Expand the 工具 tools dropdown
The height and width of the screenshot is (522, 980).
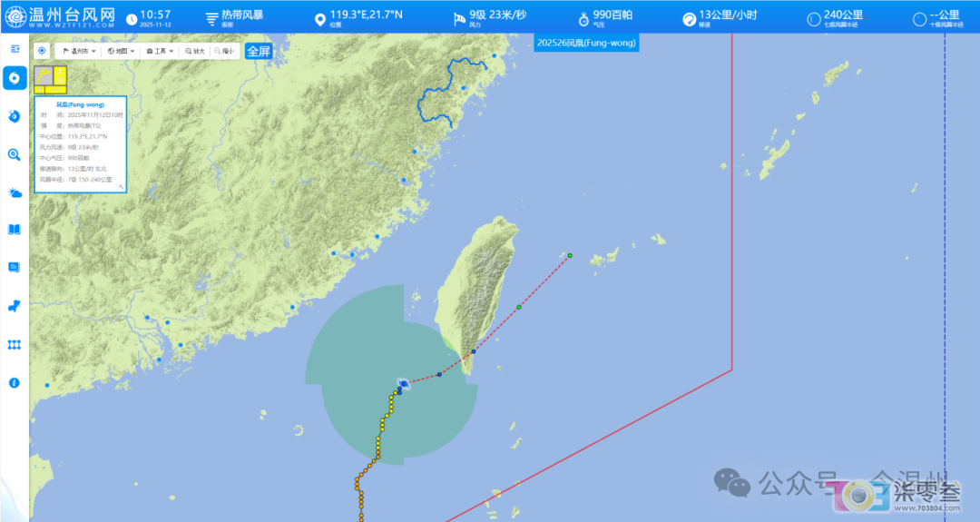coord(160,51)
